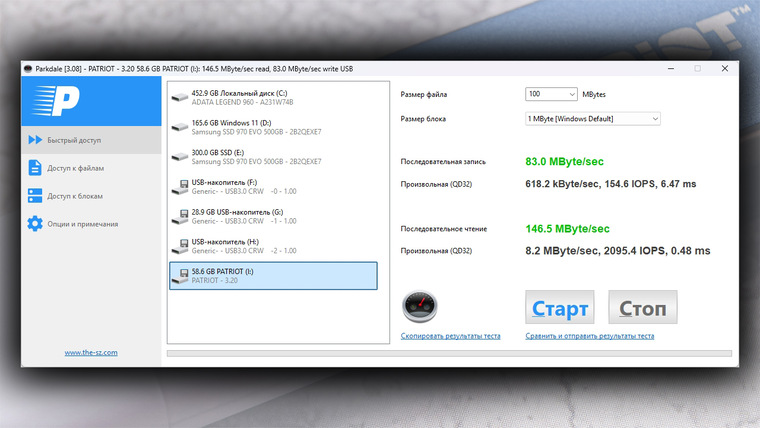Open the file size dropdown showing 100
Image resolution: width=760 pixels, height=428 pixels.
[x=551, y=94]
